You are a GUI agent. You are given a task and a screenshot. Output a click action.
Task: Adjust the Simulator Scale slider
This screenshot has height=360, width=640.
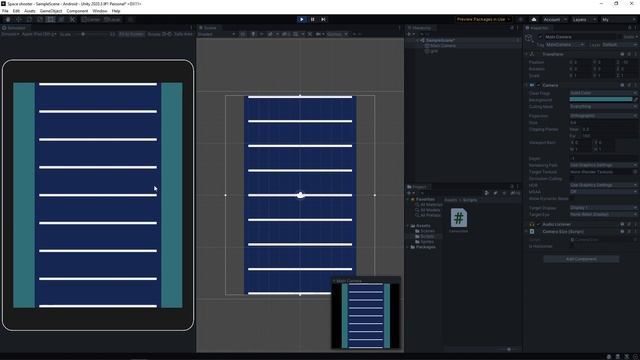pyautogui.click(x=92, y=34)
